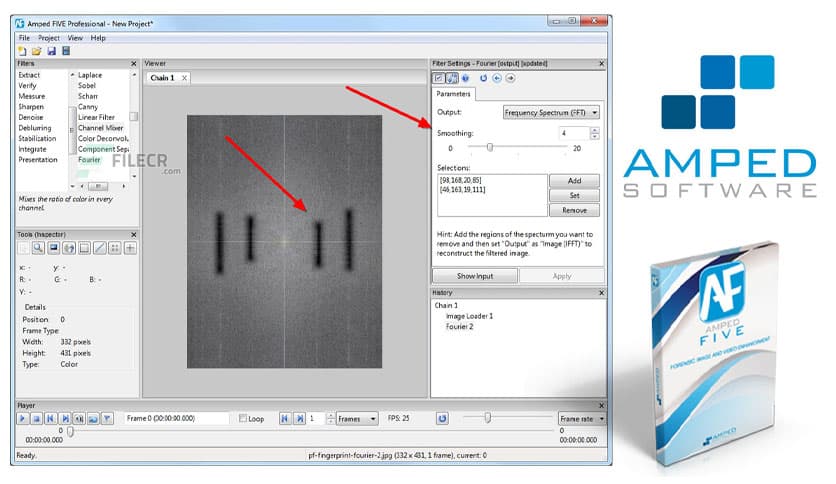This screenshot has width=836, height=484.
Task: Open the Output dropdown Frequency Spectrum (FFT)
Action: point(551,112)
